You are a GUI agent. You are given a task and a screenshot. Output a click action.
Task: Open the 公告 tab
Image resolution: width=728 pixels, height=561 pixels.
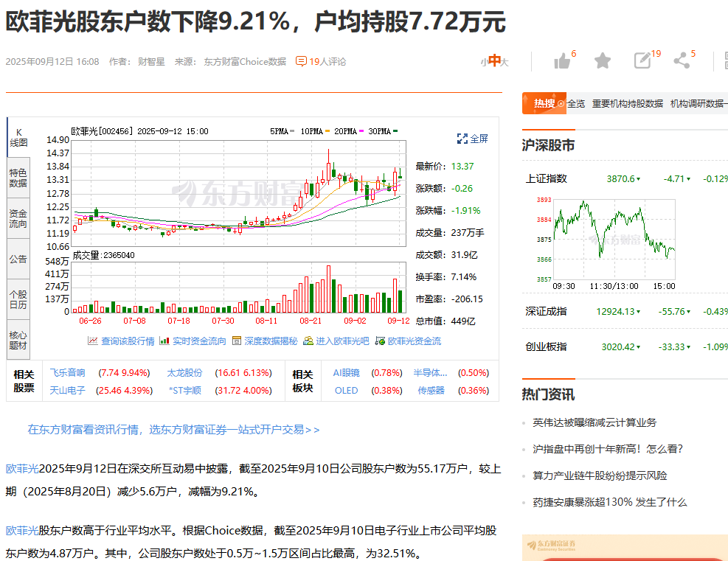point(18,259)
